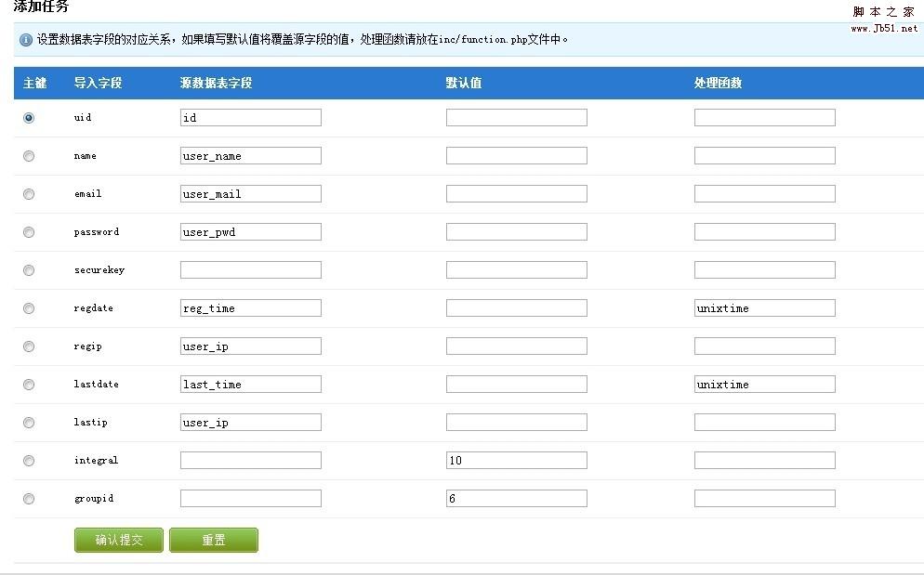Click 源数据表字段 column header
Image resolution: width=924 pixels, height=575 pixels.
pyautogui.click(x=217, y=83)
